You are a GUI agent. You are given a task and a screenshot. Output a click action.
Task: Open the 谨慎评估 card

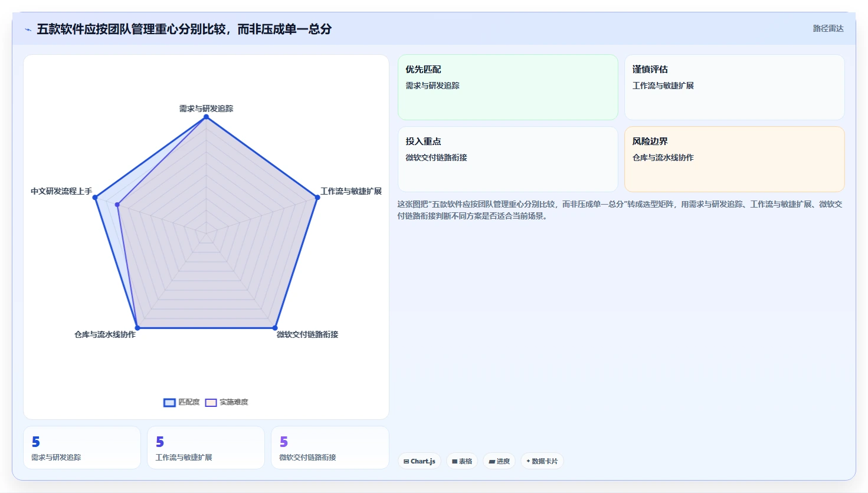click(735, 87)
